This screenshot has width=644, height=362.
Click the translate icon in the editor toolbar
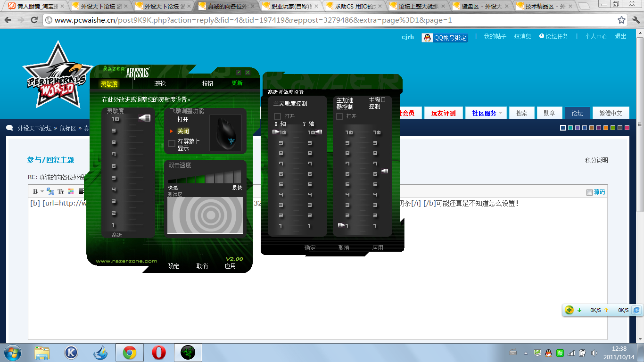tap(50, 191)
